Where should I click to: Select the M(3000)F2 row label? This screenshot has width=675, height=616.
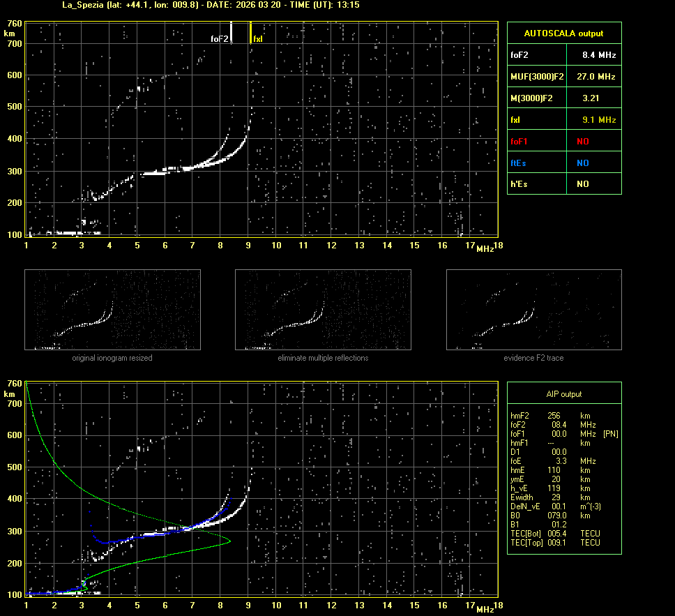tap(531, 98)
